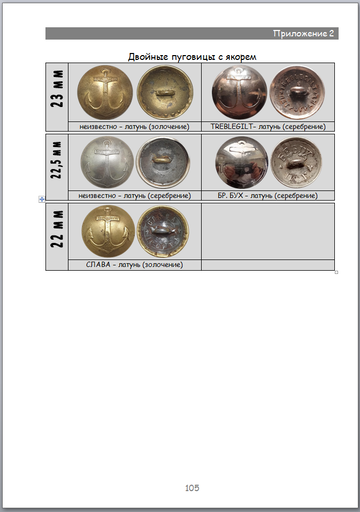Select the СЛАВА gold anchor button front
Viewport: 360px width, 512px height.
108,231
